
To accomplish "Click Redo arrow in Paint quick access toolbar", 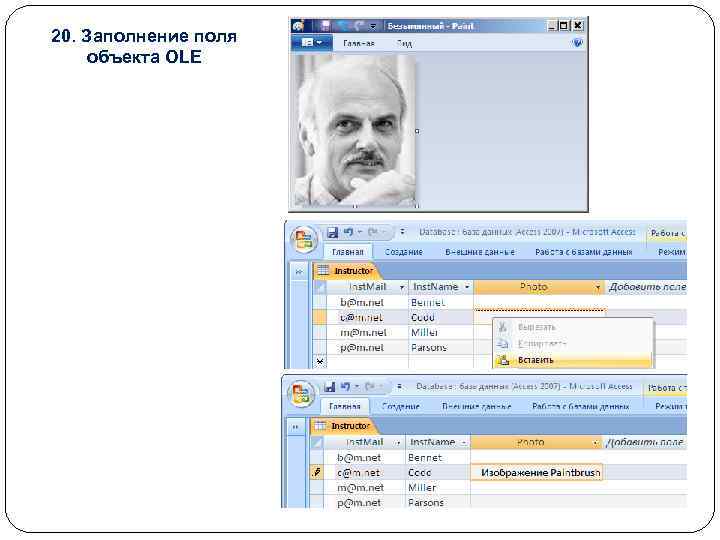I will click(359, 26).
